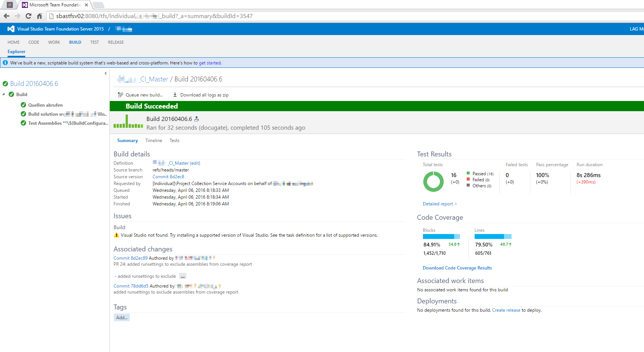
Task: Open the Tests tab
Action: click(x=174, y=141)
